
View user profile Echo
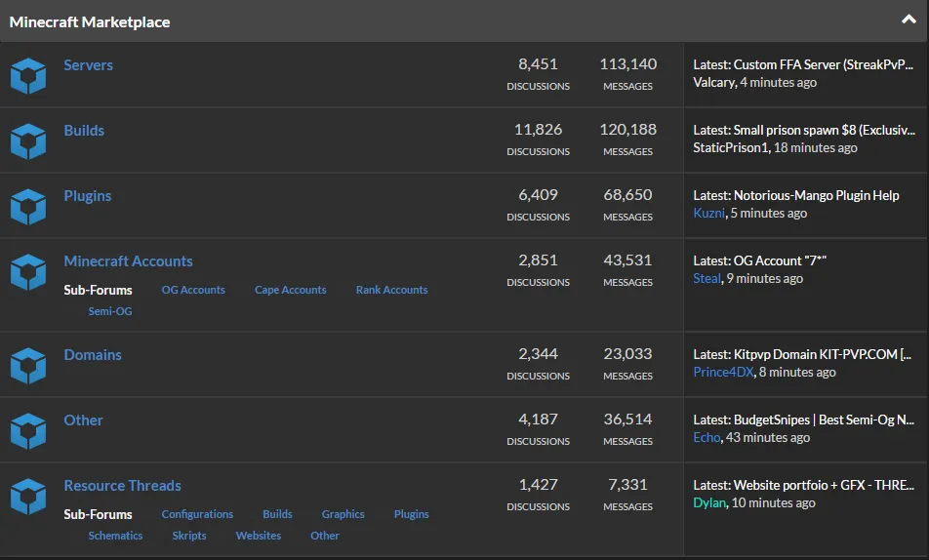(x=707, y=437)
